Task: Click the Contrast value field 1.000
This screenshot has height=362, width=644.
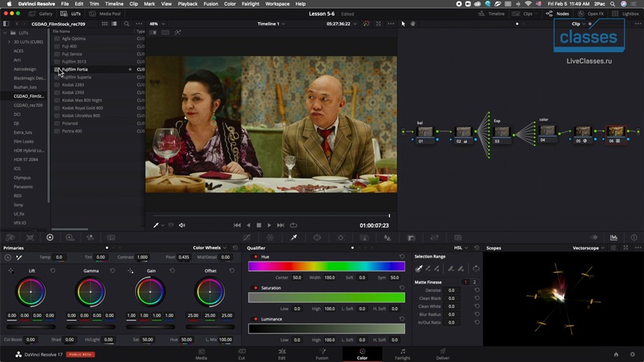Action: point(142,258)
